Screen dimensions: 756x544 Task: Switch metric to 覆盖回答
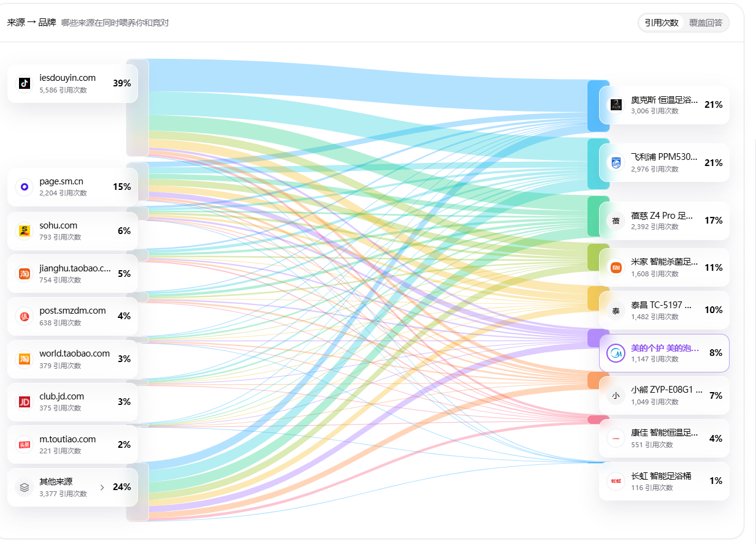click(x=706, y=23)
